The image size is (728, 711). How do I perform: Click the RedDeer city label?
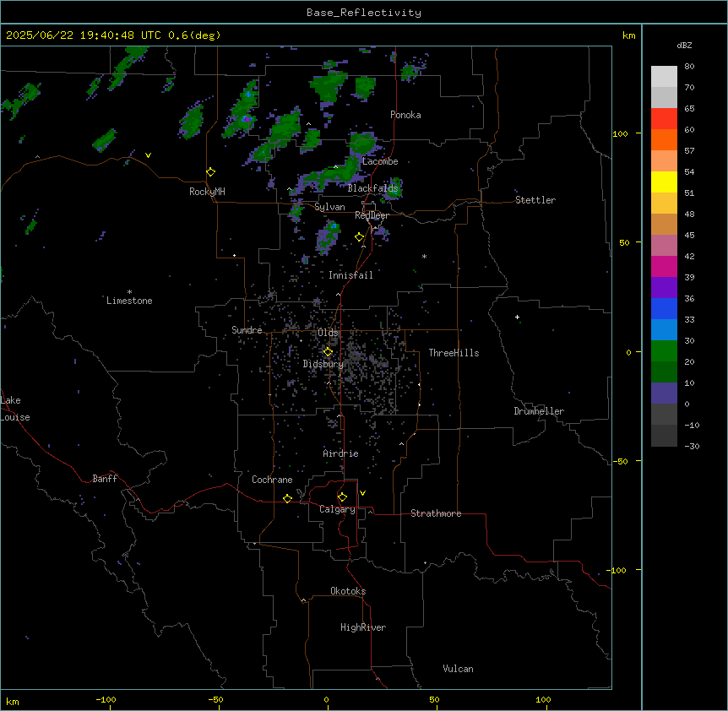[x=372, y=215]
